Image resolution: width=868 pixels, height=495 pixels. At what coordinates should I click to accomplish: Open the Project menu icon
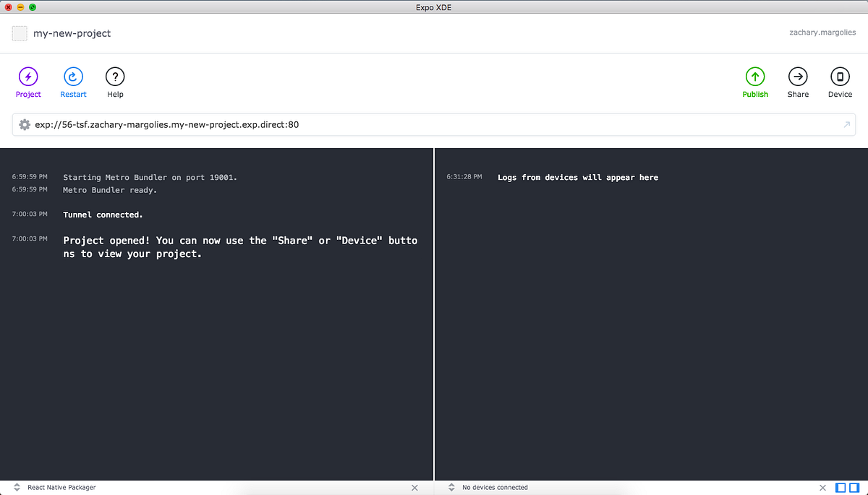pos(28,77)
